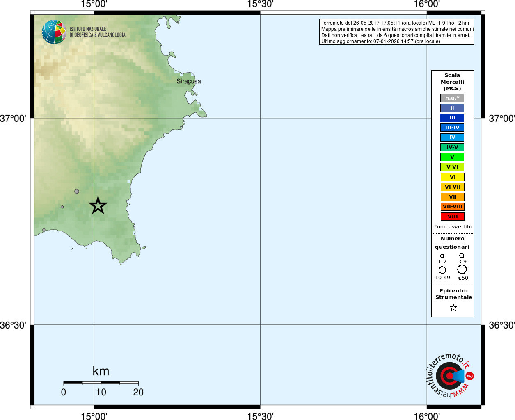Click the 1-2 questionnaires circle symbol
The height and width of the screenshot is (420, 515).
442,256
